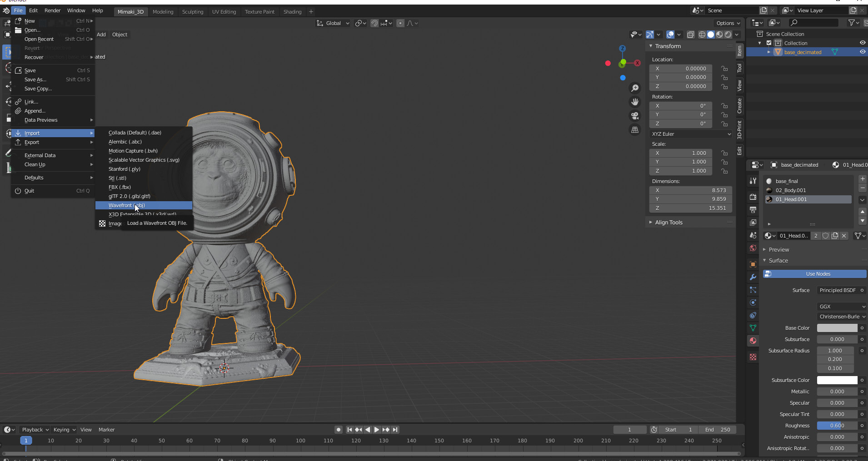Toggle X-ray mode in viewport header
Screen dimensions: 868x461
(x=690, y=35)
